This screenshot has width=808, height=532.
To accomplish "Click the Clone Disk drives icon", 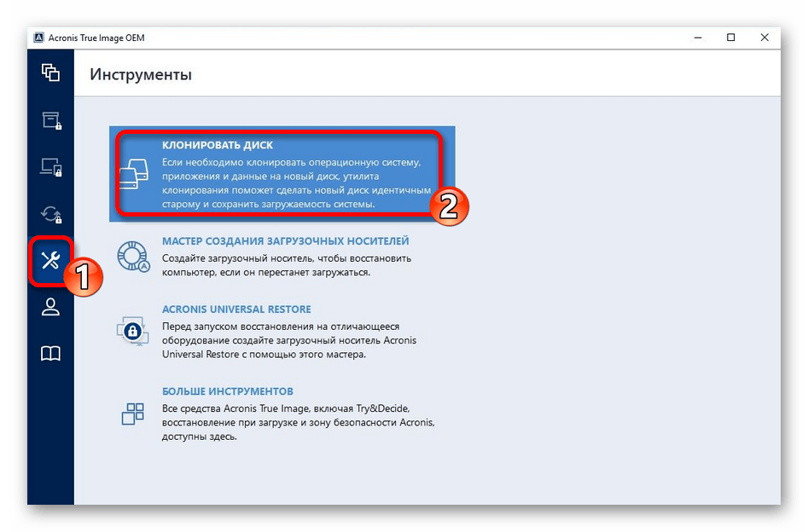I will 133,174.
